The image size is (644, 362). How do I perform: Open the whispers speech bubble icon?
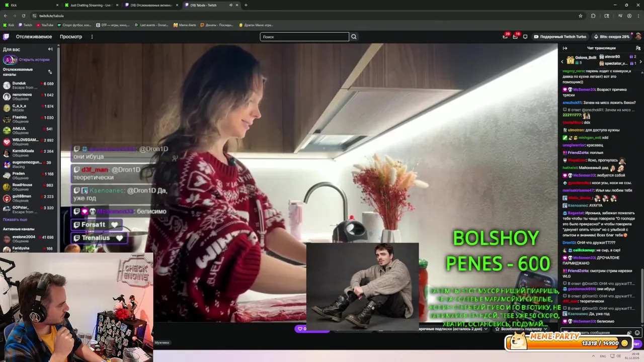[525, 37]
